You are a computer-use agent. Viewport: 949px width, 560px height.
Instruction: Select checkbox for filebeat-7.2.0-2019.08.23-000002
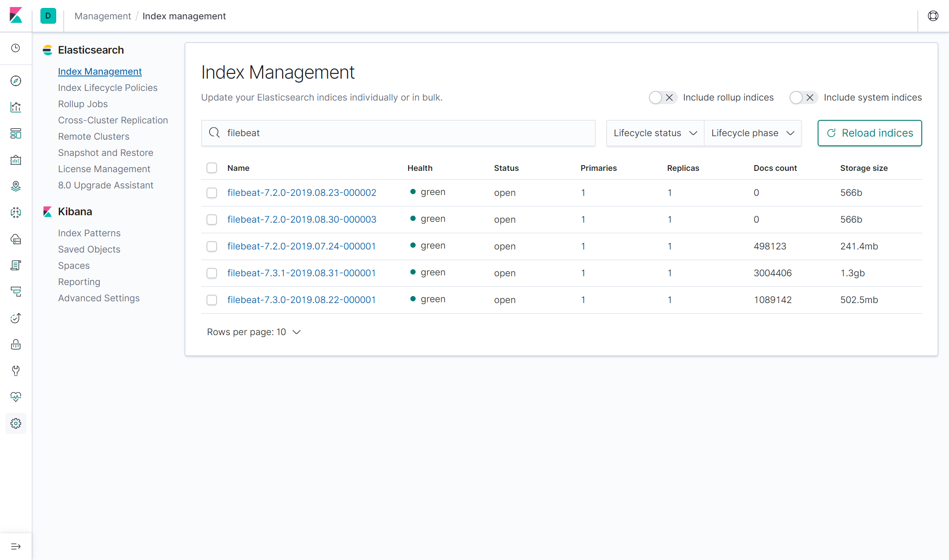[x=212, y=193]
